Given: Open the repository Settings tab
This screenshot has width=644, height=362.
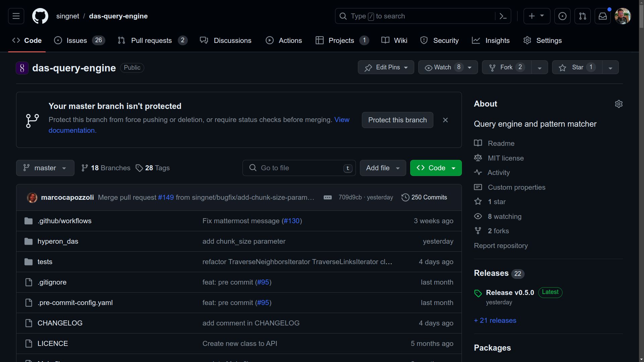Looking at the screenshot, I should [542, 41].
